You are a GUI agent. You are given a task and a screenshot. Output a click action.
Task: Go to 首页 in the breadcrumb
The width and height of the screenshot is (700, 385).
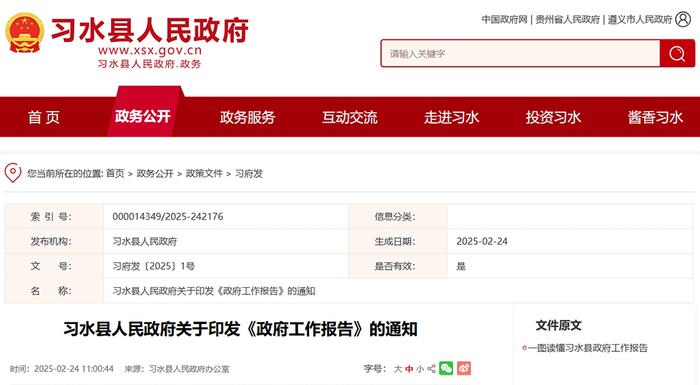[115, 173]
